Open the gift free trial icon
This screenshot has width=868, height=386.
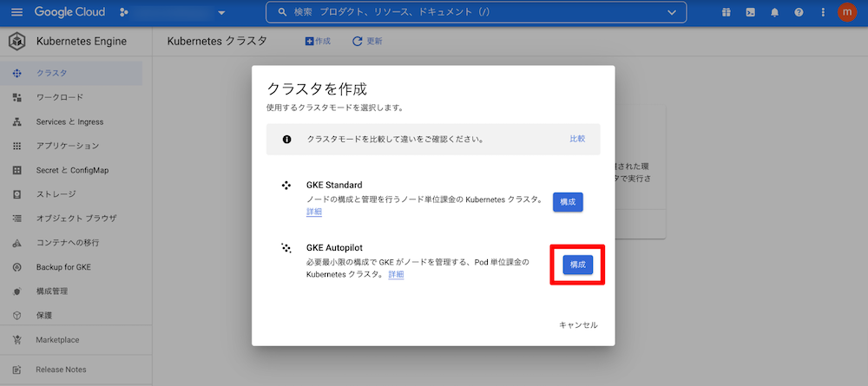point(726,11)
